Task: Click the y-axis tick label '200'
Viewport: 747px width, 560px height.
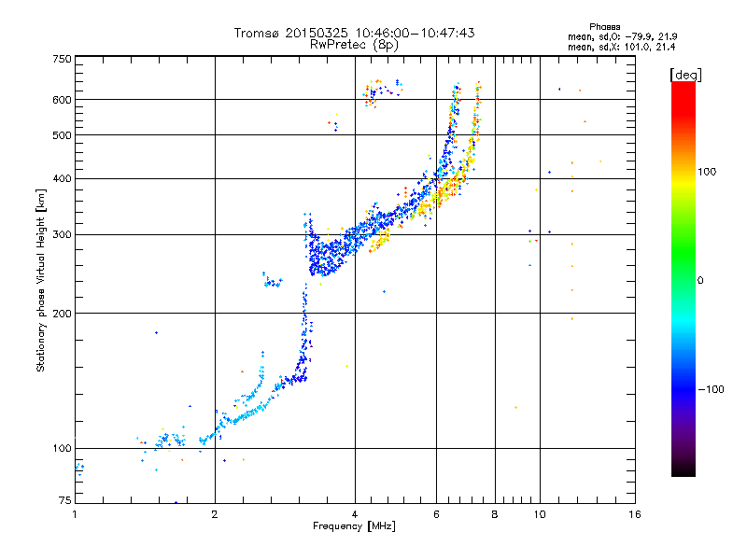Action: pyautogui.click(x=62, y=314)
